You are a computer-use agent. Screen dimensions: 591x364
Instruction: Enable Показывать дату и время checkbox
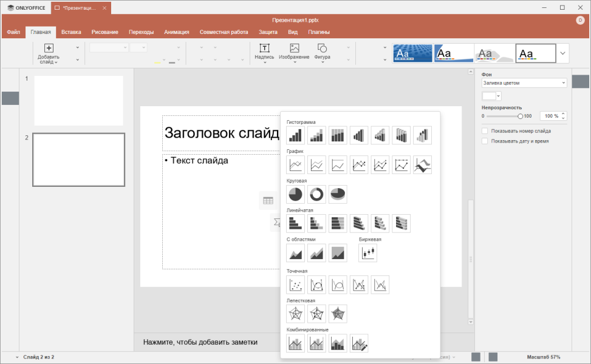tap(485, 141)
